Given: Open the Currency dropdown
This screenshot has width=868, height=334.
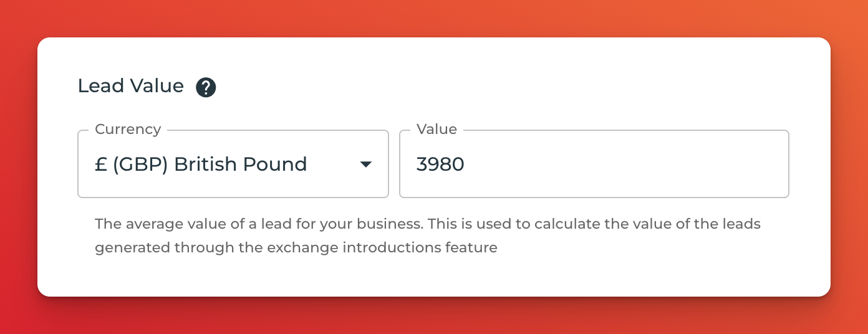Looking at the screenshot, I should (233, 164).
